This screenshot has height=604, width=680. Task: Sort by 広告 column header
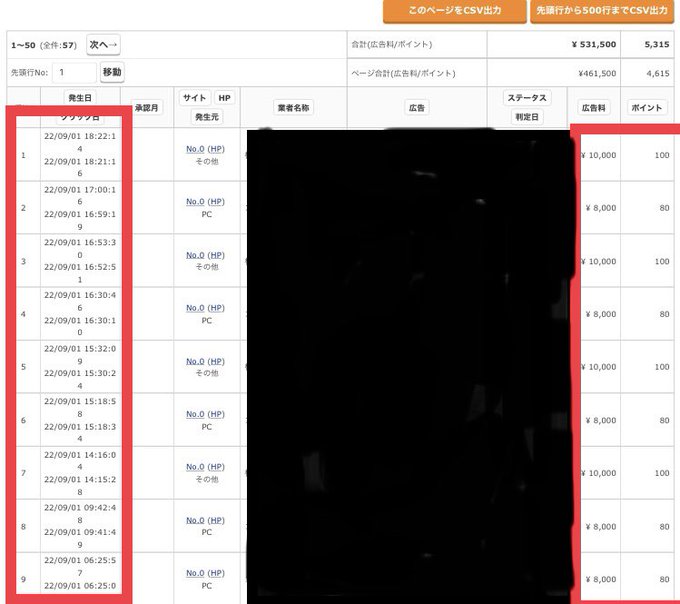[417, 108]
